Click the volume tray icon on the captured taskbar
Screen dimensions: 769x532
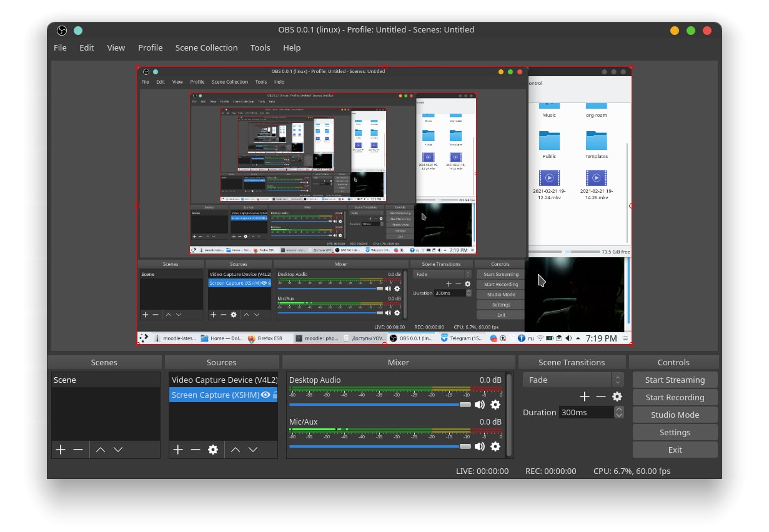tap(568, 338)
